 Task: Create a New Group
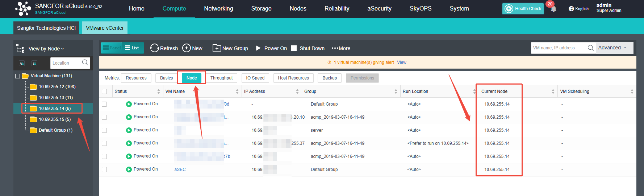(230, 48)
